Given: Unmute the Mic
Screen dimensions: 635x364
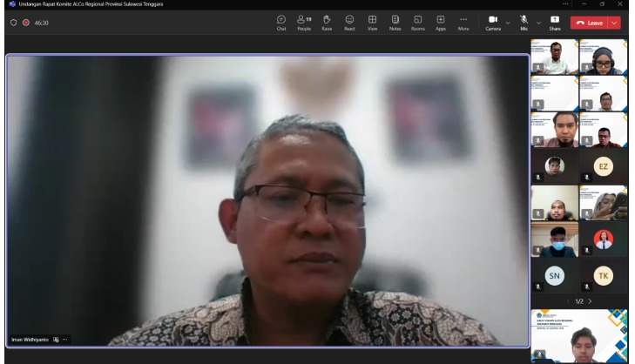Looking at the screenshot, I should coord(524,22).
